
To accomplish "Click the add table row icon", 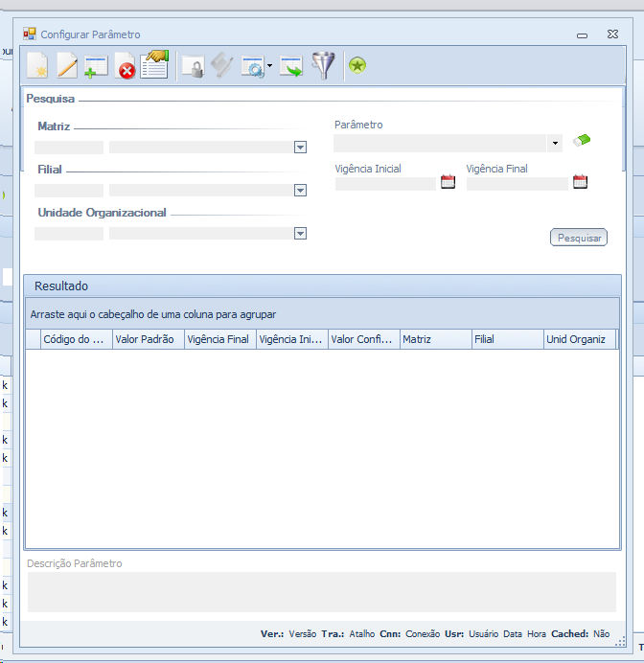I will [x=96, y=66].
